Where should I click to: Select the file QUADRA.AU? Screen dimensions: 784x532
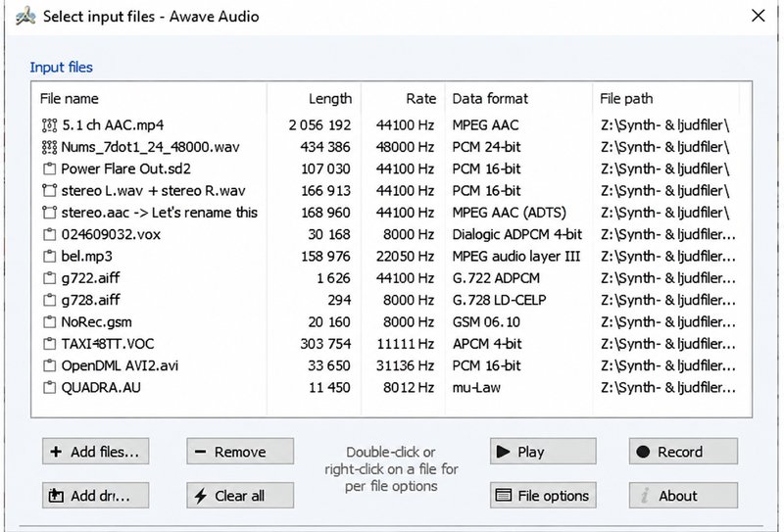101,388
